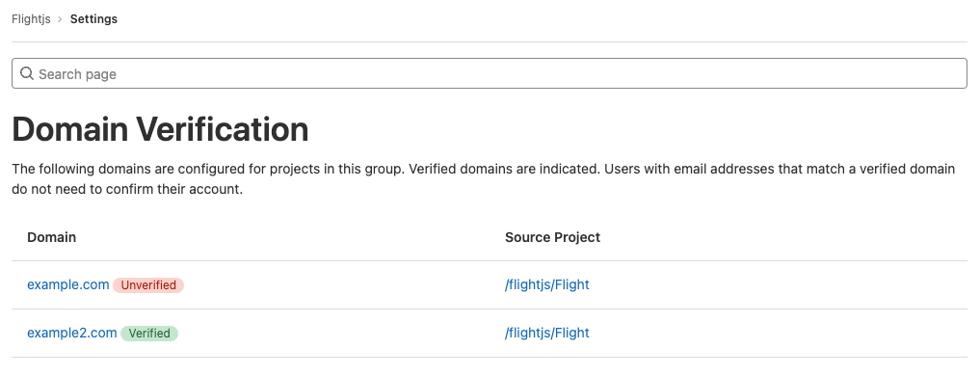Focus the Search page field

coord(490,74)
